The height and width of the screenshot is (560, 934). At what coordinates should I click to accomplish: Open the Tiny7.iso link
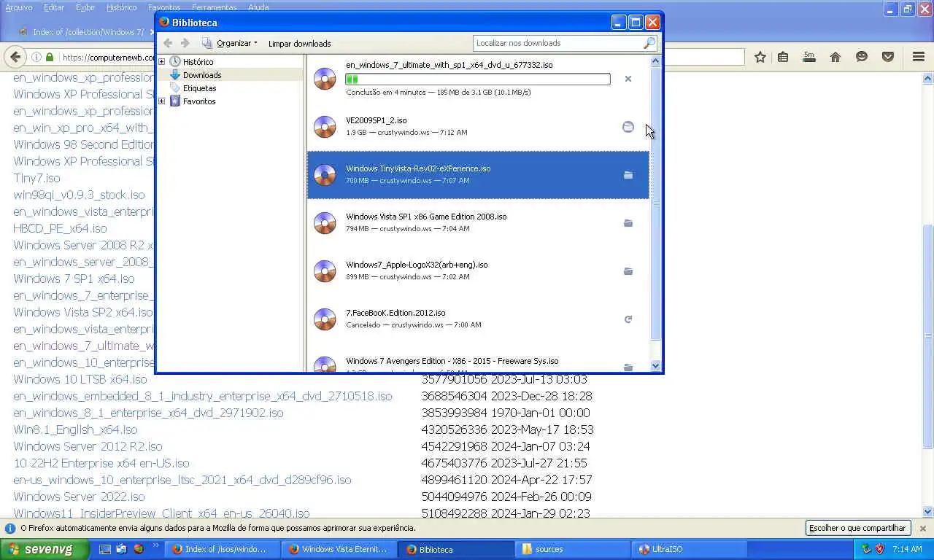[x=36, y=178]
